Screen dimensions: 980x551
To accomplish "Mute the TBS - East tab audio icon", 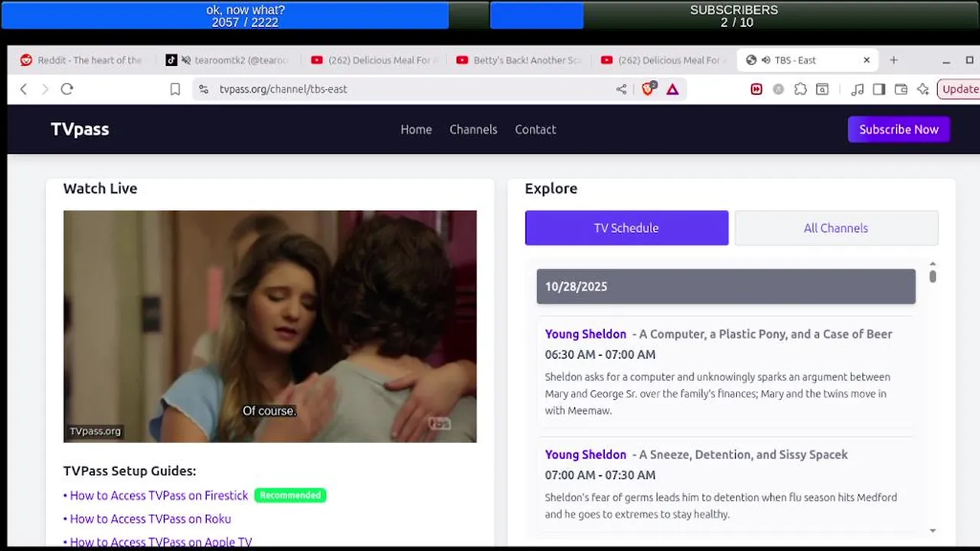I will click(x=765, y=60).
